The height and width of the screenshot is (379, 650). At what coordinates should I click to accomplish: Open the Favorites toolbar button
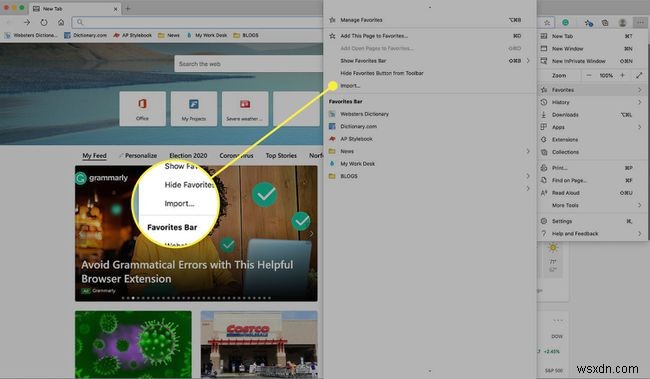coord(588,23)
